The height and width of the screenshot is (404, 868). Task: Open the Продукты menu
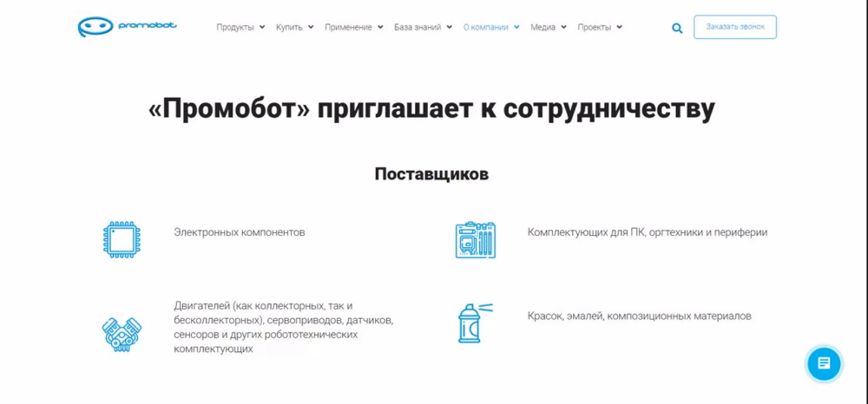coord(234,27)
